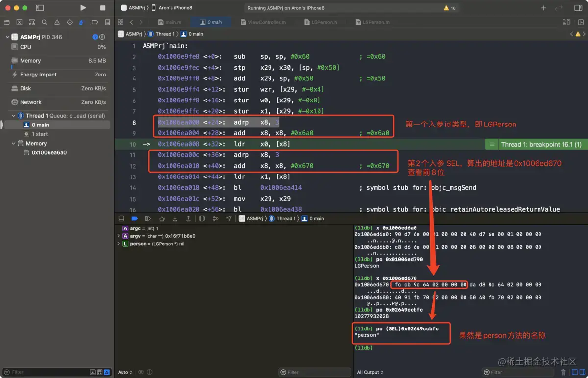
Task: Open the Test navigator diamond icon
Action: 70,22
